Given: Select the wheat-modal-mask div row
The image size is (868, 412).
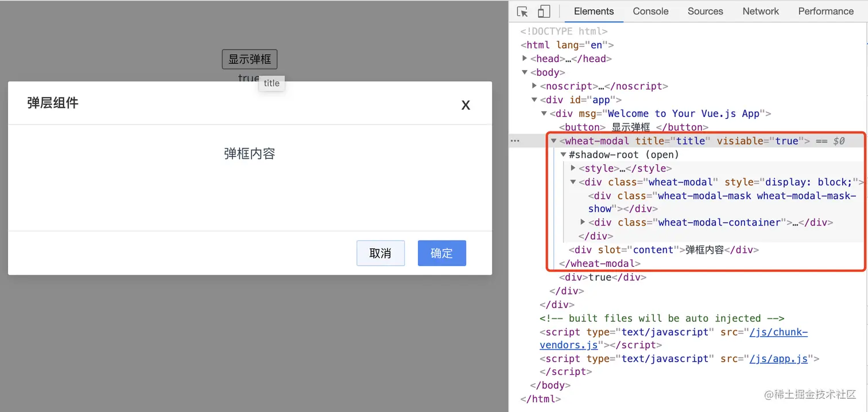Looking at the screenshot, I should point(722,202).
